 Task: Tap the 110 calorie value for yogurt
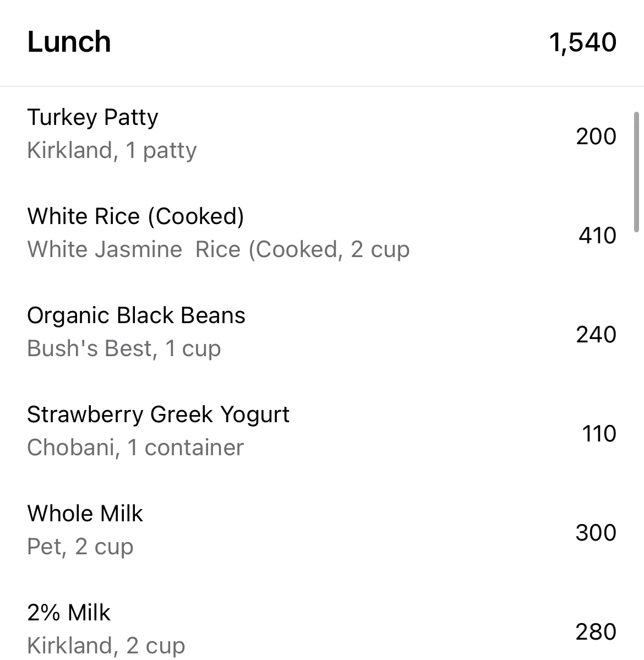tap(599, 434)
